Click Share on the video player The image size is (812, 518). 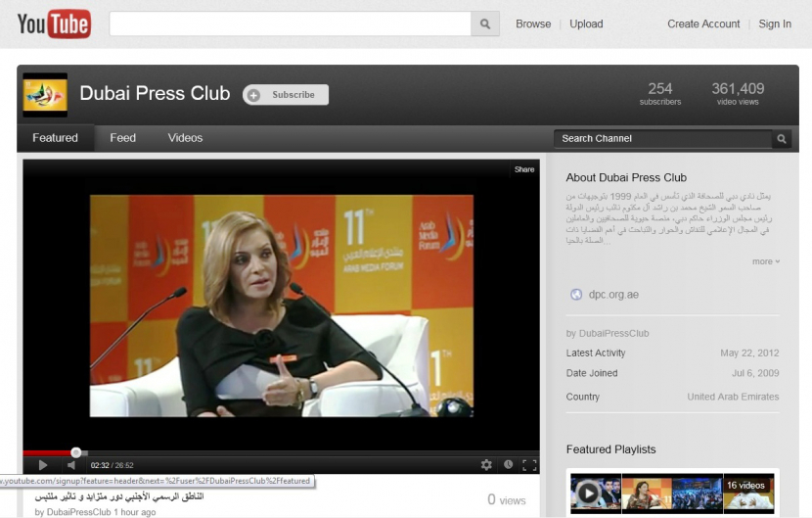[524, 169]
